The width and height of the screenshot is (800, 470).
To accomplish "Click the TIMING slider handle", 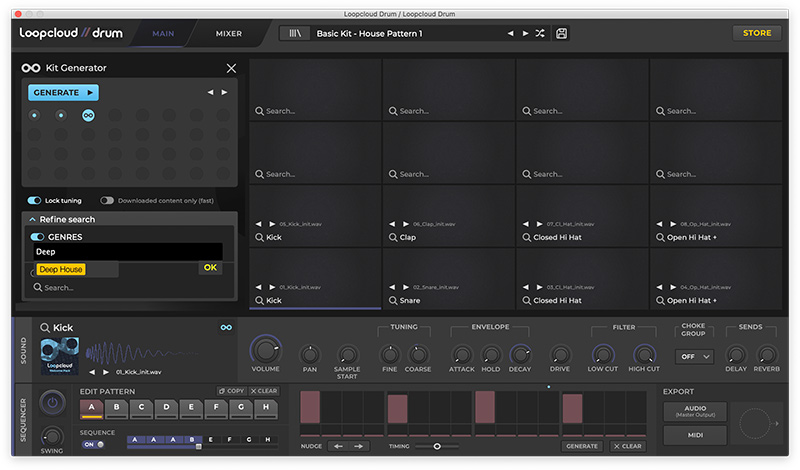I will click(437, 447).
